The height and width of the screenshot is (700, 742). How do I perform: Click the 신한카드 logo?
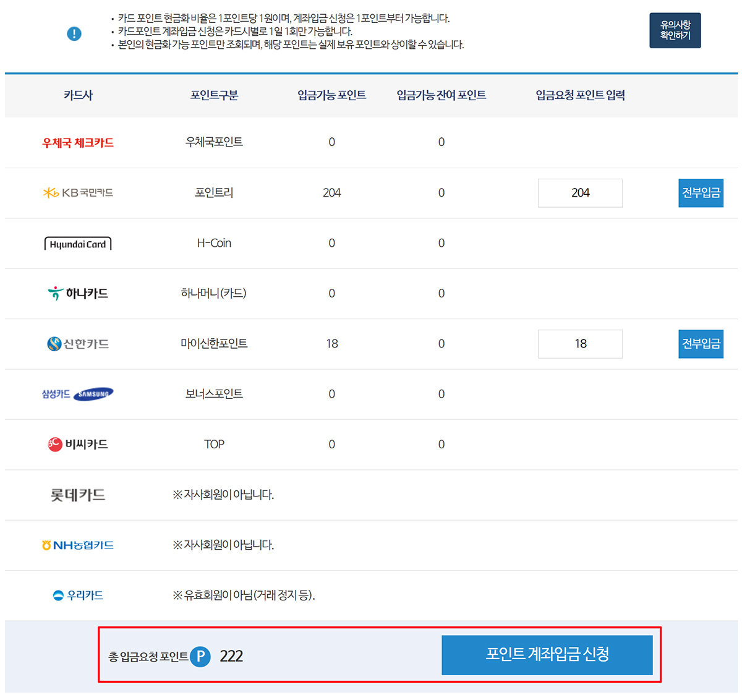click(x=78, y=344)
